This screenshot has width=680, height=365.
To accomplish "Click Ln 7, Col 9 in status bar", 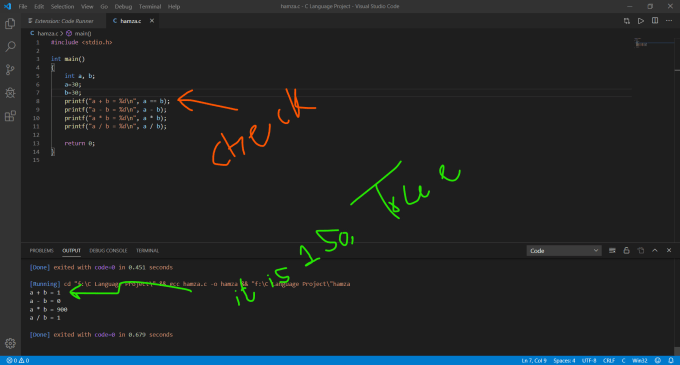I will coord(534,361).
